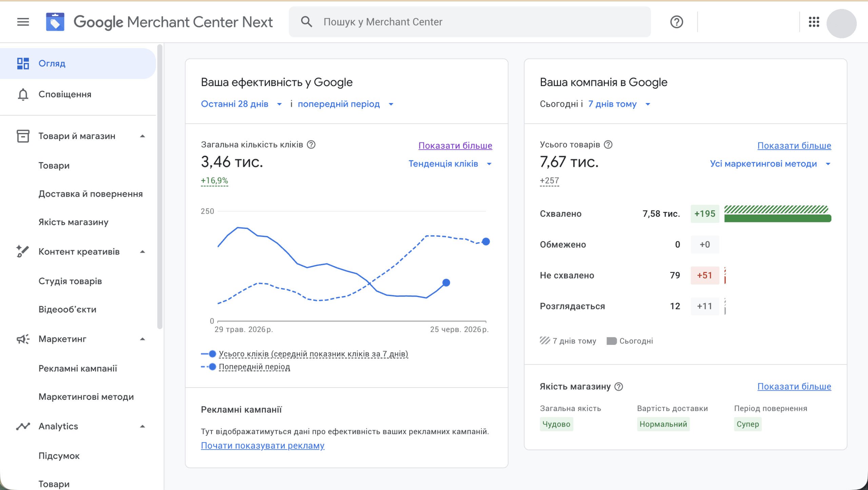Collapse the Контент креативів section
Image resolution: width=868 pixels, height=490 pixels.
click(x=143, y=252)
